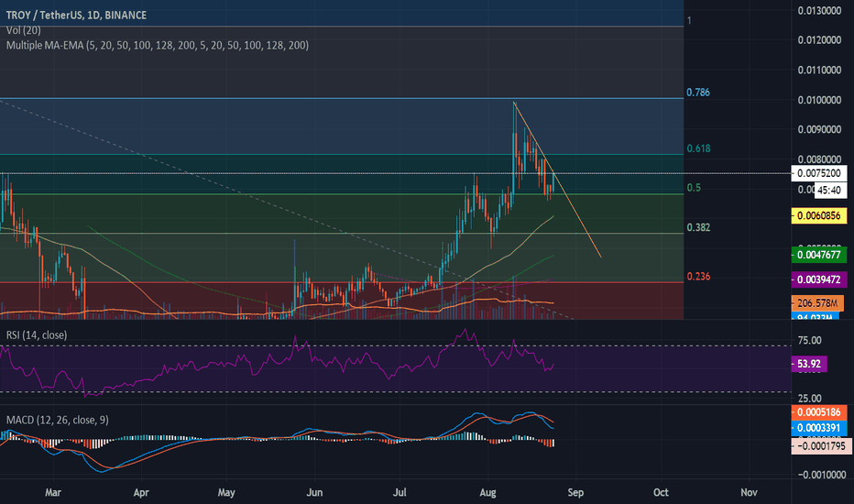
Task: Click the 0.0120000 price axis label
Action: [819, 40]
